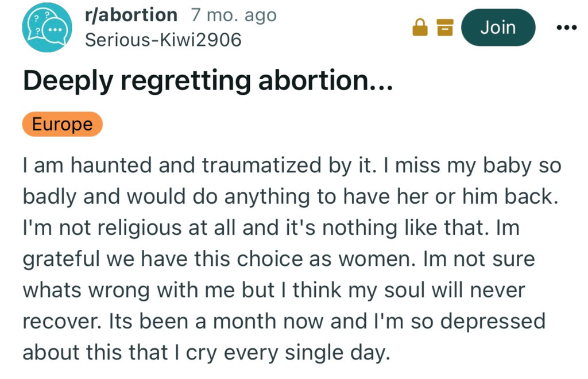Click the "7 mo. ago" timestamp
The height and width of the screenshot is (379, 588).
click(233, 16)
